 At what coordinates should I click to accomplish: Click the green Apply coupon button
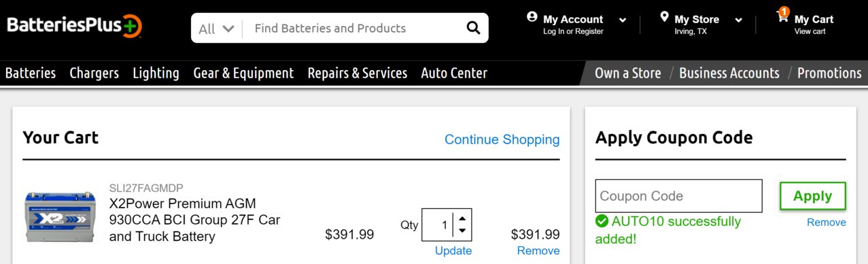pos(812,196)
